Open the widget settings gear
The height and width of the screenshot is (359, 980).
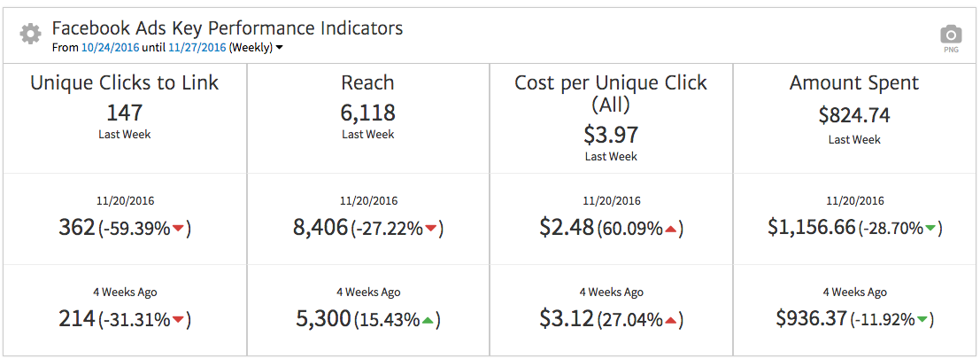30,35
